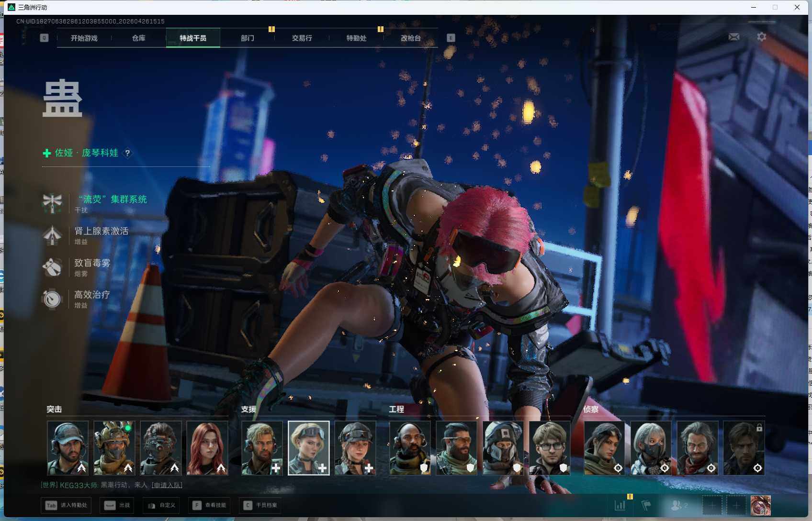This screenshot has height=521, width=812.
Task: Select the 特战干员 tab
Action: [193, 38]
